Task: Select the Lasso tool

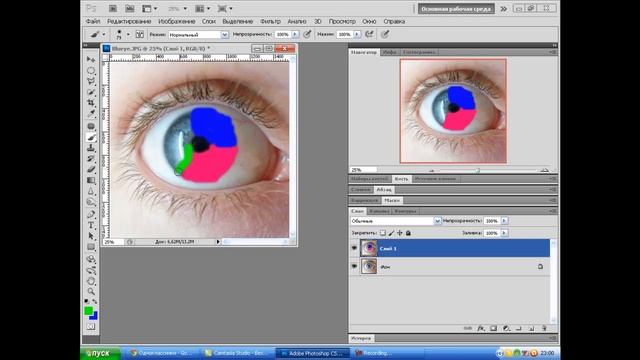Action: pos(91,82)
